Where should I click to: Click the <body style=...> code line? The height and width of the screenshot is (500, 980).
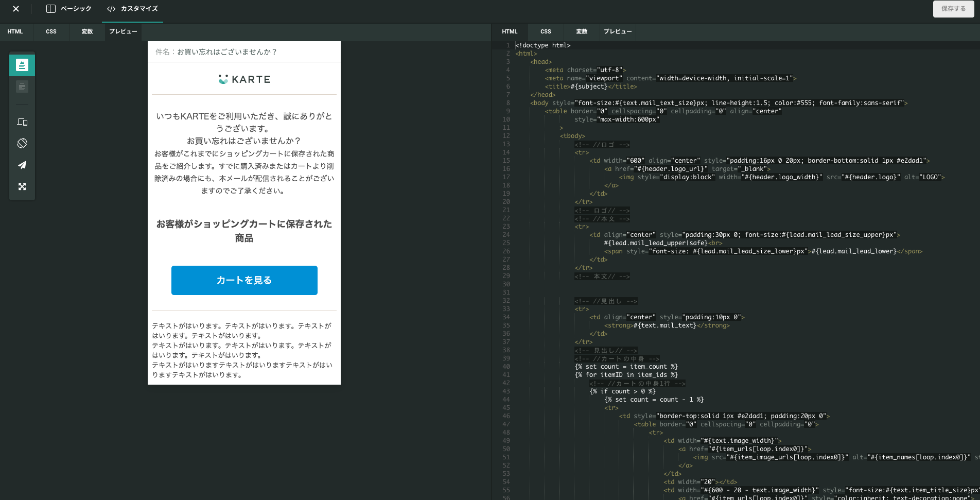point(719,103)
